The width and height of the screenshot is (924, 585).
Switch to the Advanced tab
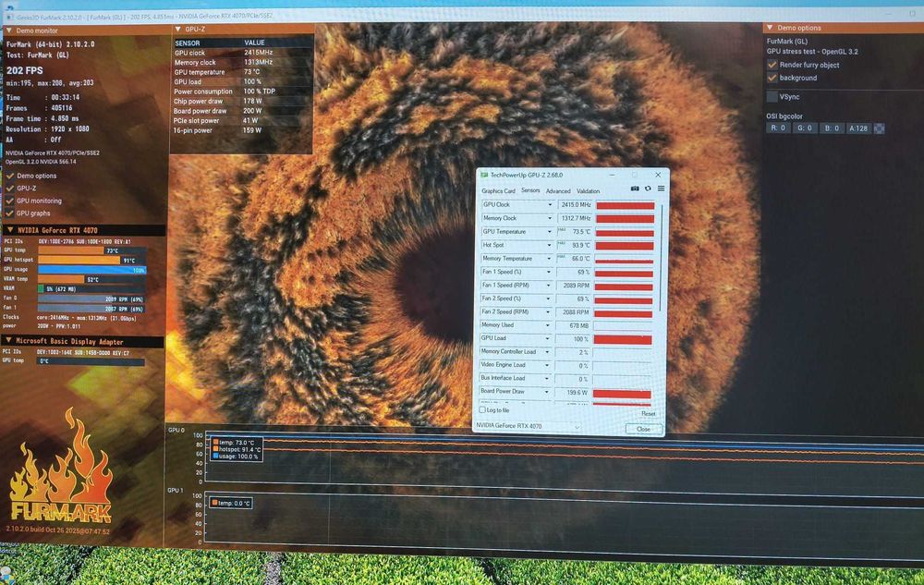pos(558,191)
